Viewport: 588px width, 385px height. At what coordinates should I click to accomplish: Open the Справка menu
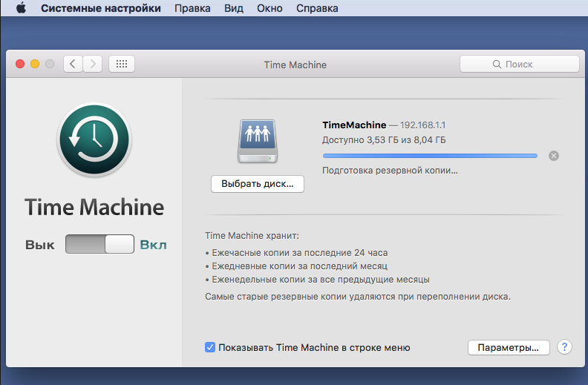317,9
